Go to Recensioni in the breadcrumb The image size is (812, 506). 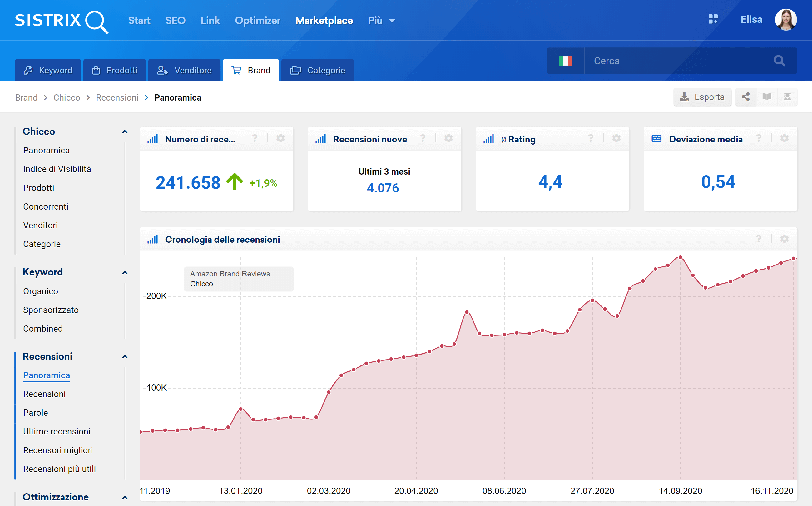pyautogui.click(x=117, y=97)
